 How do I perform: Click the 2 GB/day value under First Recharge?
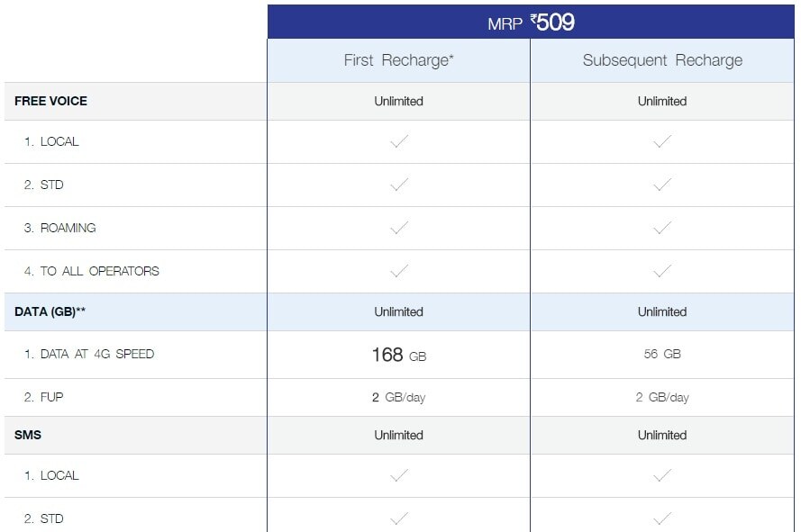click(x=398, y=397)
